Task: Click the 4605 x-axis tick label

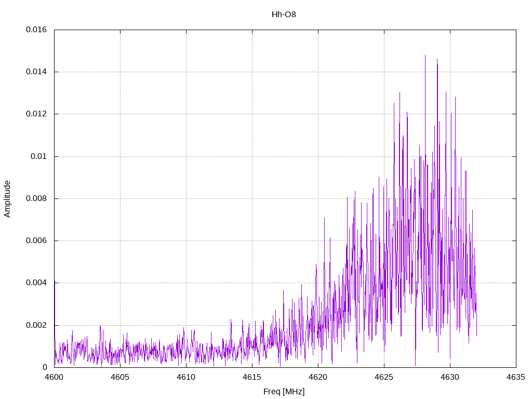Action: 120,377
